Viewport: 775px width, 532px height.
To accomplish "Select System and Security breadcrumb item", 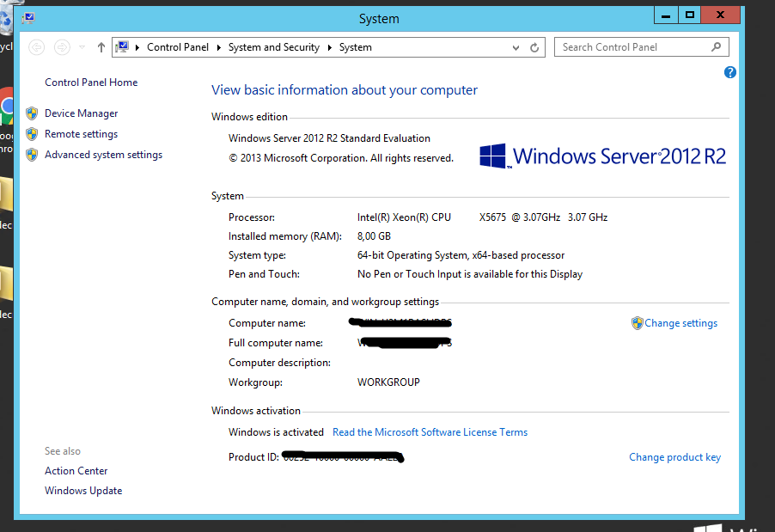I will pos(274,47).
